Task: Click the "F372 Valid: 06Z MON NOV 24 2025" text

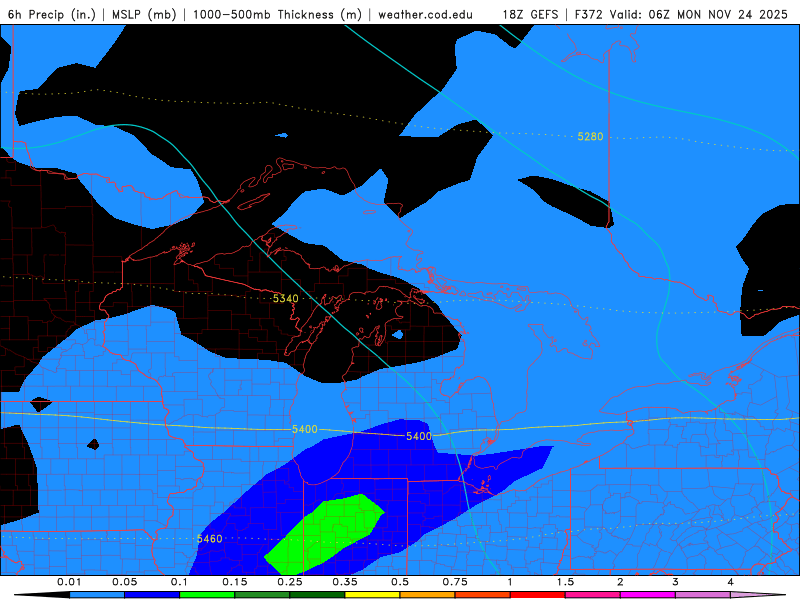Action: pos(681,14)
